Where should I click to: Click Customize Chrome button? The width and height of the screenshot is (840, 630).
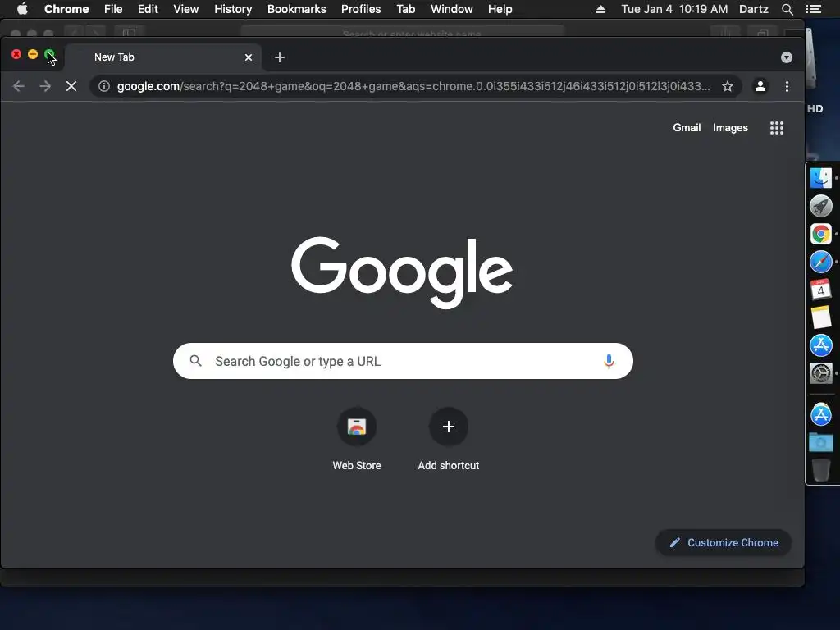(724, 543)
